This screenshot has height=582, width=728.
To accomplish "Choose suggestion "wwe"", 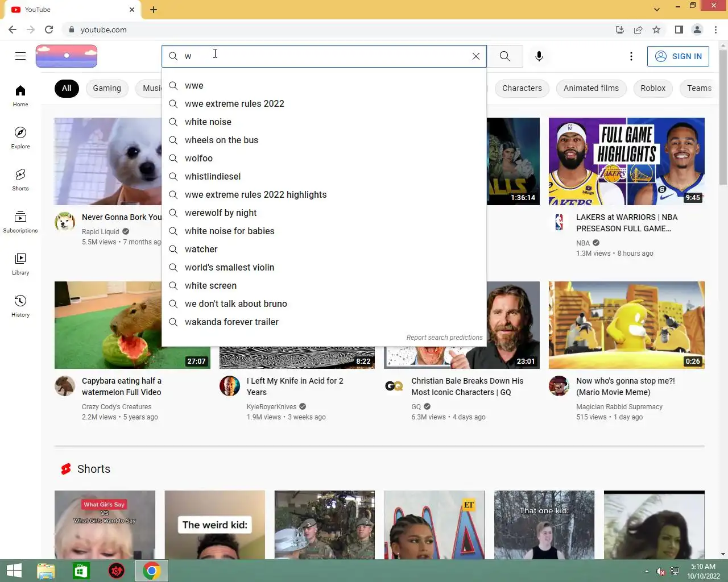I will (324, 85).
